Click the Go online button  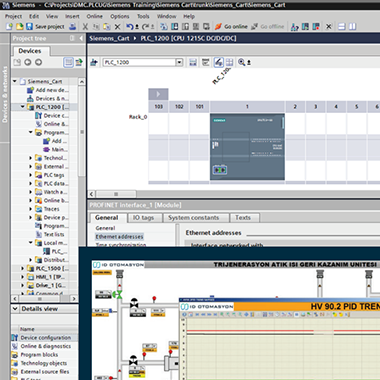click(231, 26)
